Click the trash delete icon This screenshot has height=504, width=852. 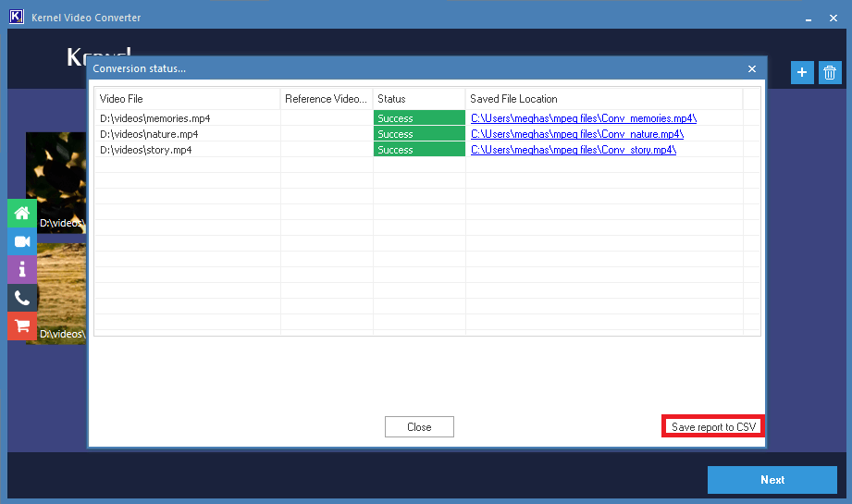coord(830,72)
